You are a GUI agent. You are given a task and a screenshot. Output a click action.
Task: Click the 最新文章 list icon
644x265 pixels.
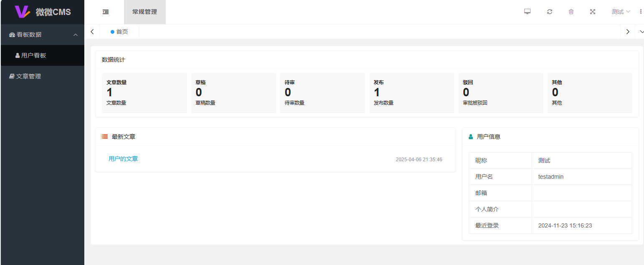click(x=105, y=137)
